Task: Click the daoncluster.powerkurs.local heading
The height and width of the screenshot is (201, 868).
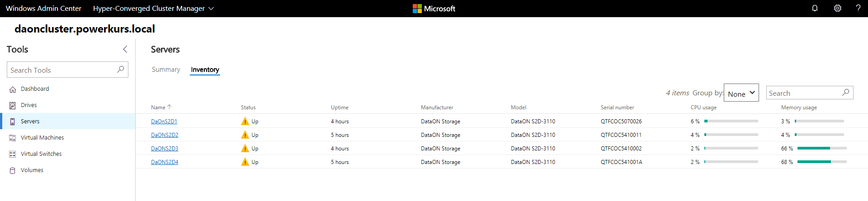Action: 85,29
